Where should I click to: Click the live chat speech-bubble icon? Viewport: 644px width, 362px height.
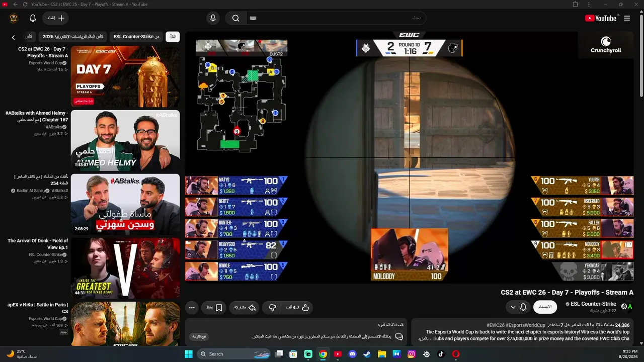(x=399, y=336)
